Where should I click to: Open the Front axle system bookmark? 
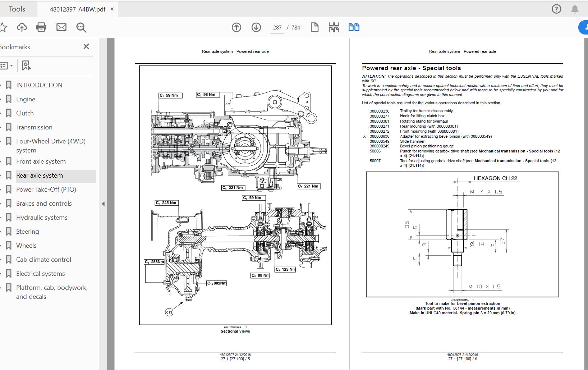pyautogui.click(x=41, y=161)
